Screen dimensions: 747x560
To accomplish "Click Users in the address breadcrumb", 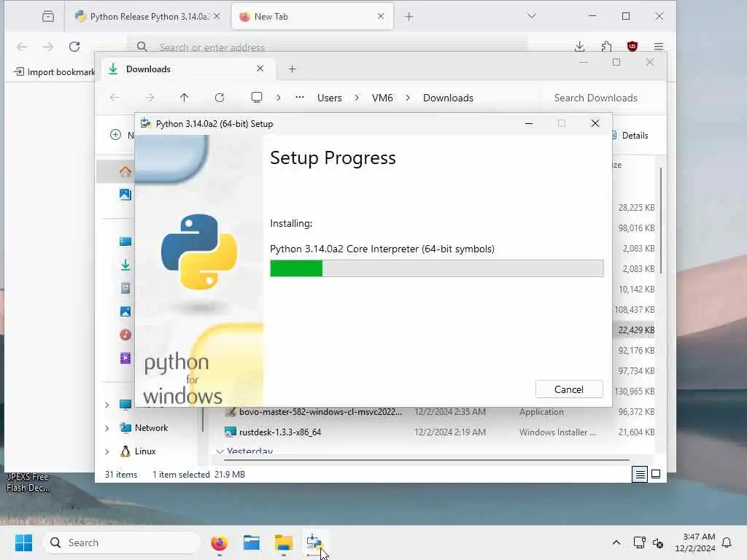I will click(x=329, y=98).
